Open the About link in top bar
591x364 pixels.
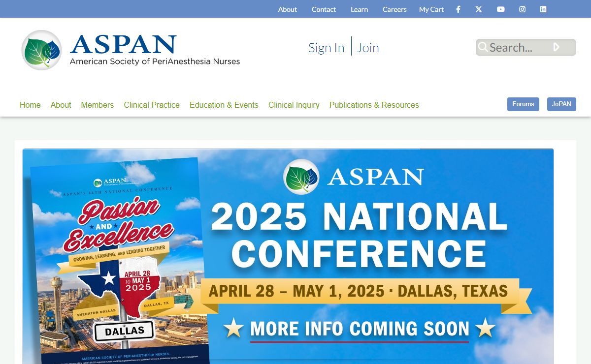288,9
